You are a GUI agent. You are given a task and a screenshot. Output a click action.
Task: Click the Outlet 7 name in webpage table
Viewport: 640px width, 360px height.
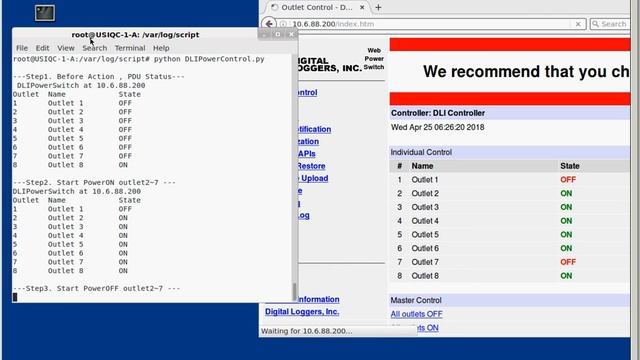(425, 262)
